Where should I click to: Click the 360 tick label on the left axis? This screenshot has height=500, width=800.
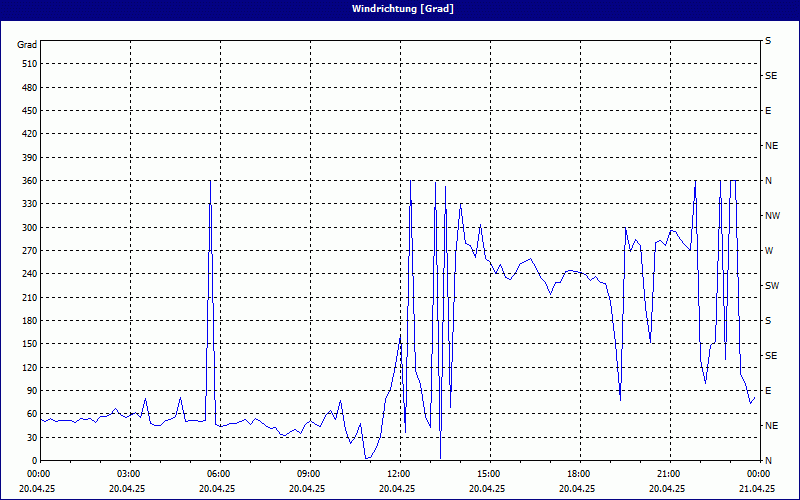(x=27, y=181)
